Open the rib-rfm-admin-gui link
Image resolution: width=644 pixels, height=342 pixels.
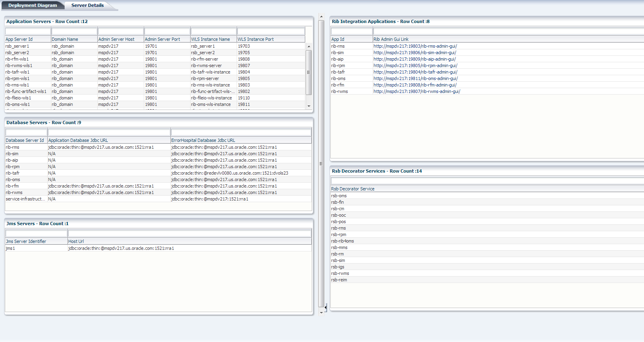click(x=415, y=85)
